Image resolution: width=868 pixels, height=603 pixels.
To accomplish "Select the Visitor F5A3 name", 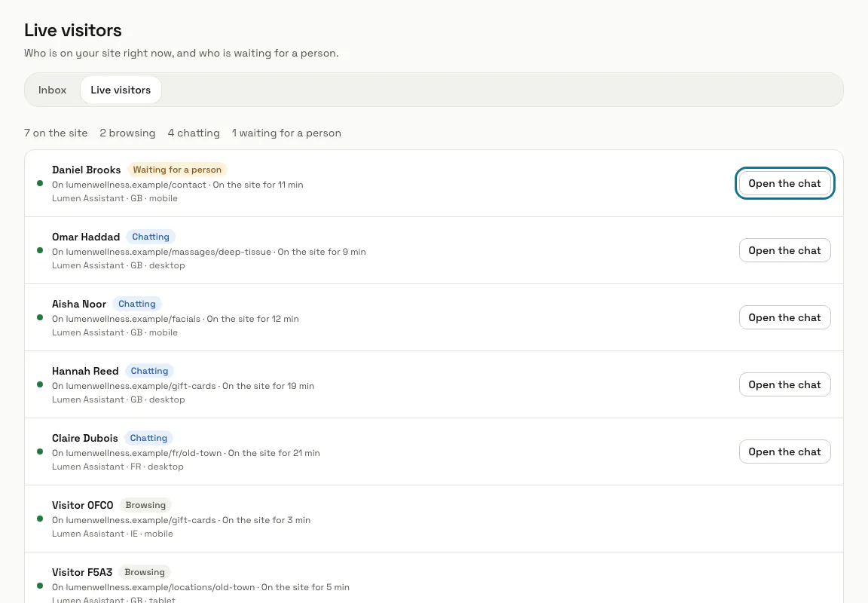I will coord(82,571).
